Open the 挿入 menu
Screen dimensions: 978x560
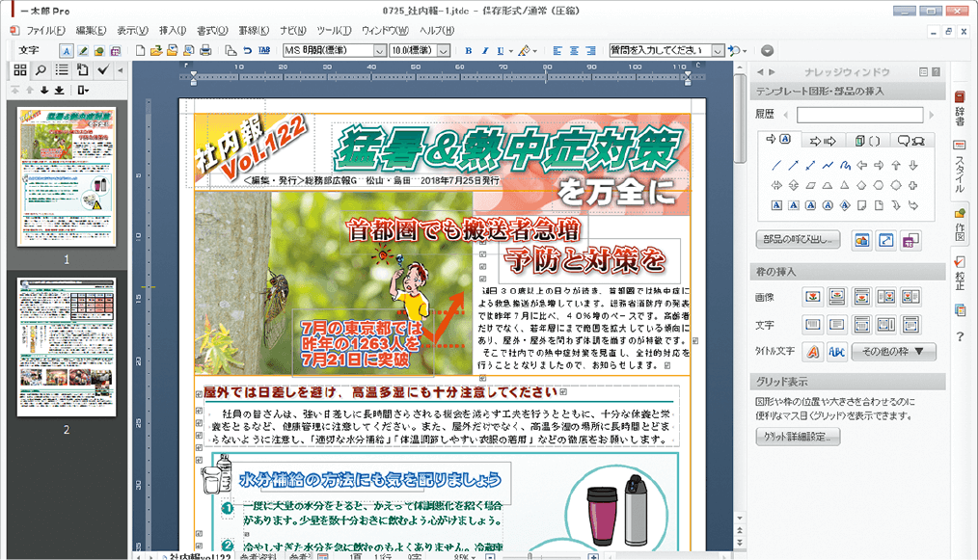point(172,31)
